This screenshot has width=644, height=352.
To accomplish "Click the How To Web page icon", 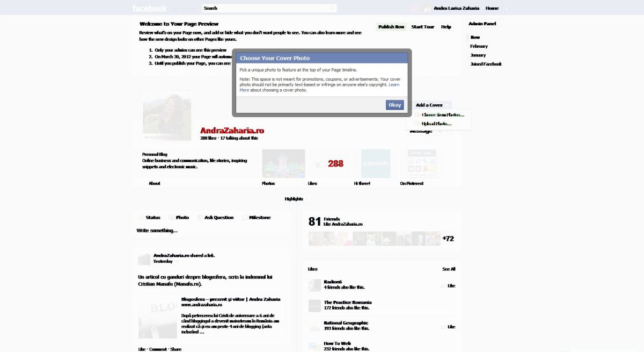I will [314, 346].
